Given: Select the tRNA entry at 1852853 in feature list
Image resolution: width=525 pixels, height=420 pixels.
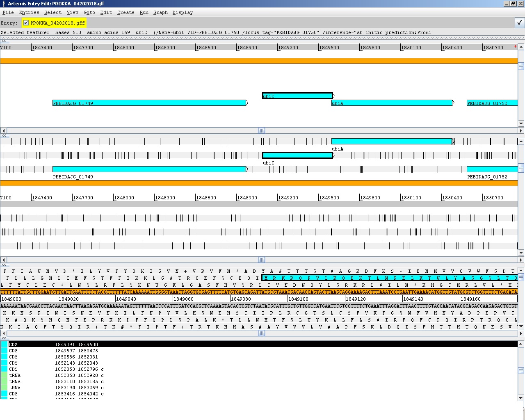Looking at the screenshot, I should tap(62, 375).
